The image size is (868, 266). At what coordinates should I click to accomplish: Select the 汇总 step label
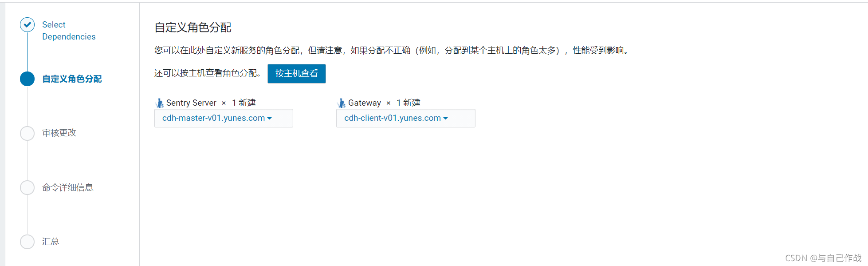(51, 242)
